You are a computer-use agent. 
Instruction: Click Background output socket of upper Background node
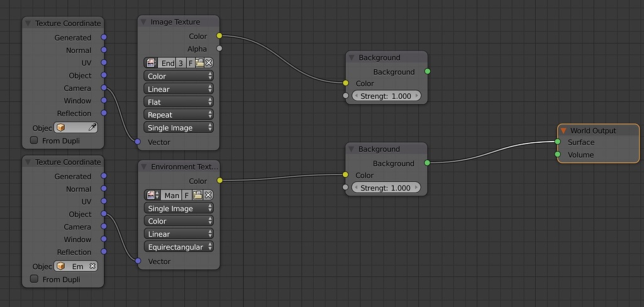tap(428, 72)
